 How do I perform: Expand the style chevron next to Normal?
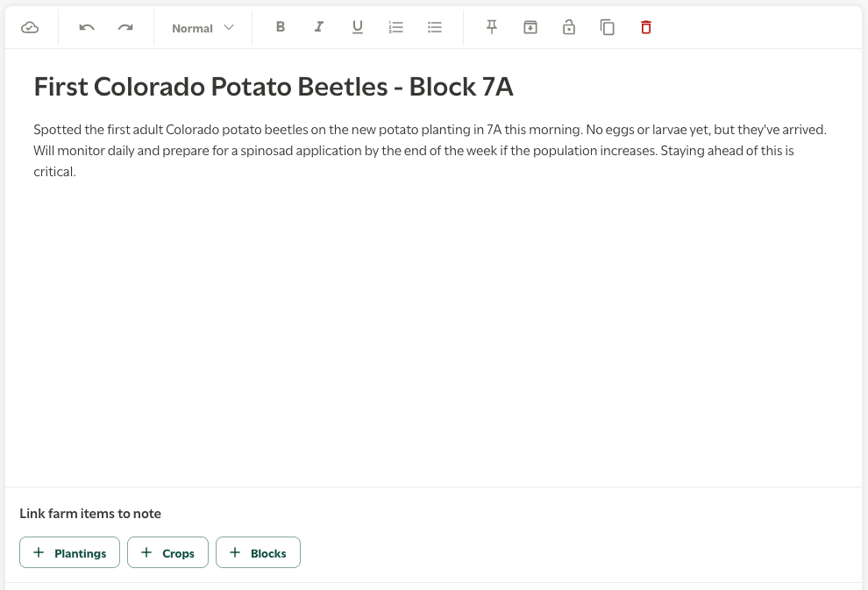click(229, 27)
